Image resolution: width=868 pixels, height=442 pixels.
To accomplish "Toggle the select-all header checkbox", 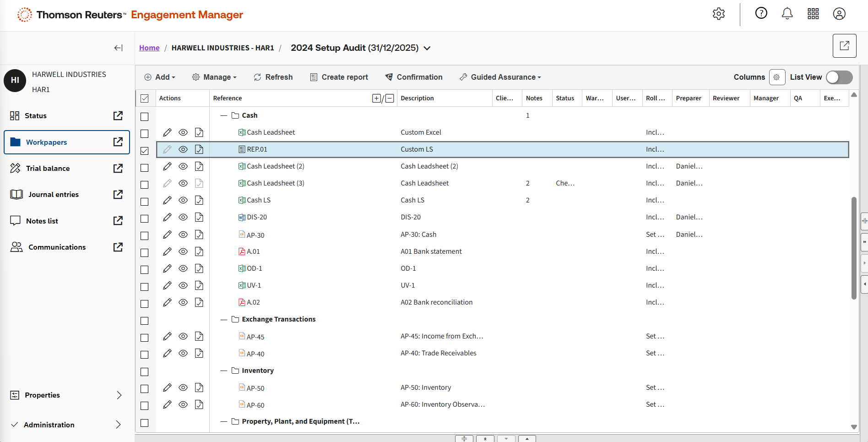I will point(145,98).
